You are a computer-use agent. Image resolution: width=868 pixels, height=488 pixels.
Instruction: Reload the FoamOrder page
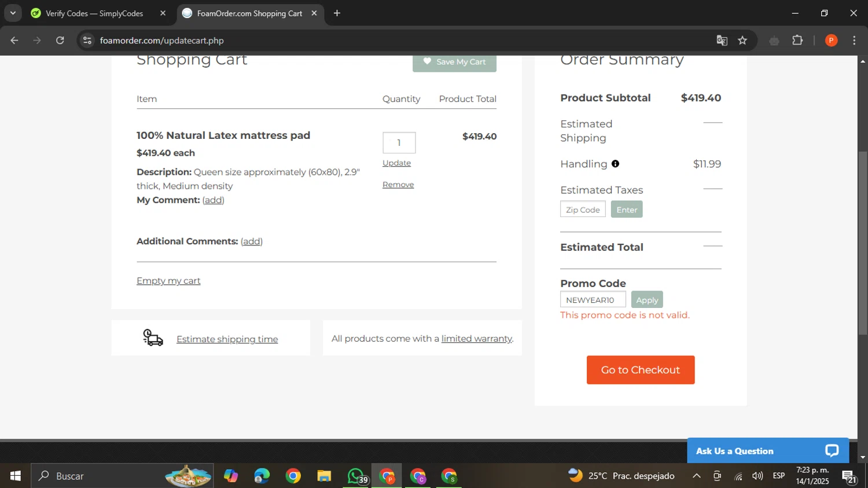click(x=60, y=41)
